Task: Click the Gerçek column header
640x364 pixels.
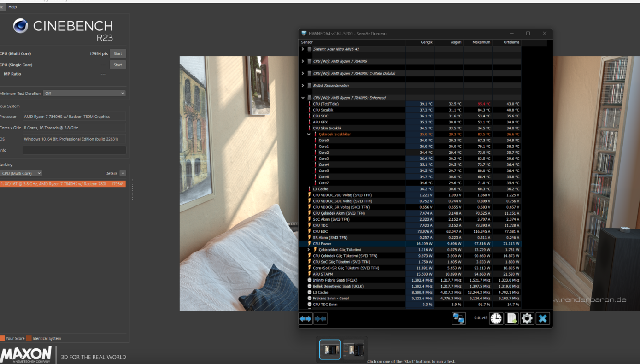Action: tap(419, 42)
